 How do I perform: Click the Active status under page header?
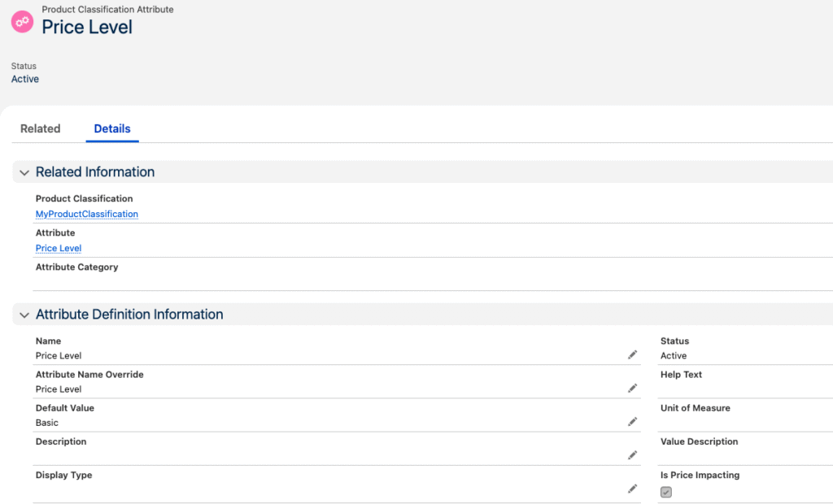point(25,79)
